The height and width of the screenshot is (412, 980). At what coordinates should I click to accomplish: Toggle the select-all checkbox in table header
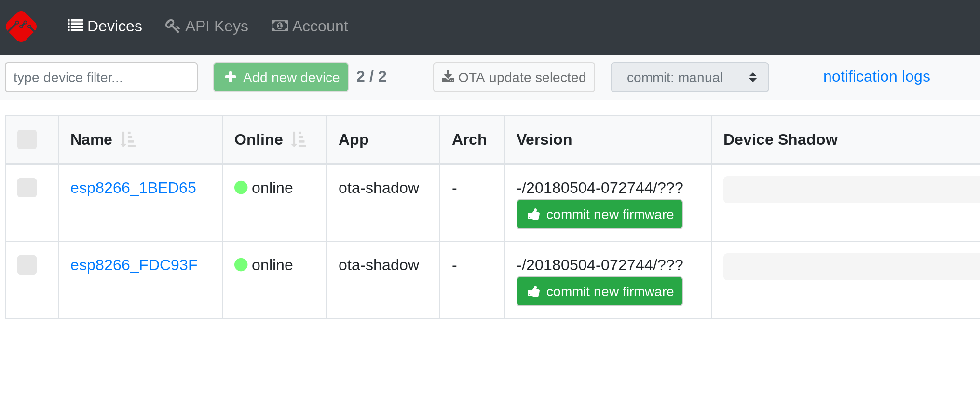coord(27,139)
